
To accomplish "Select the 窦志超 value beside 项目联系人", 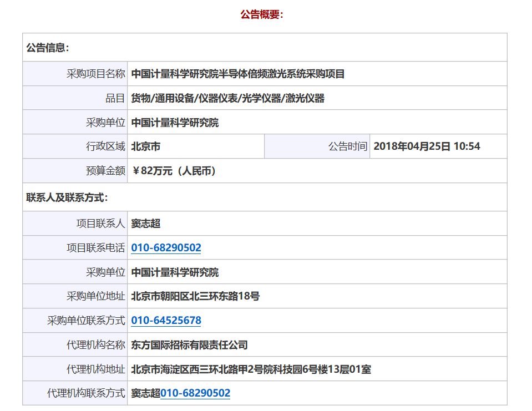I will click(145, 224).
